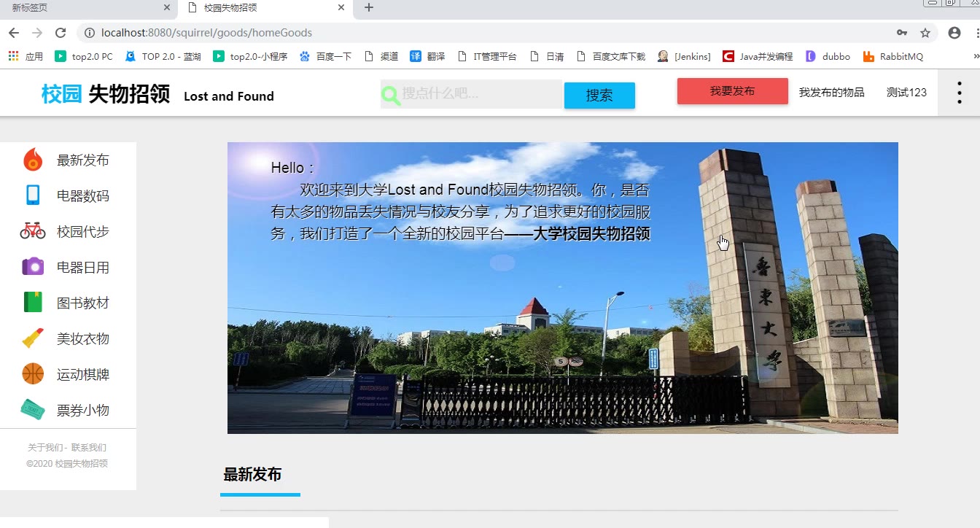This screenshot has width=980, height=528.
Task: Switch to the 校园失物招领 browser tab
Action: (x=264, y=9)
